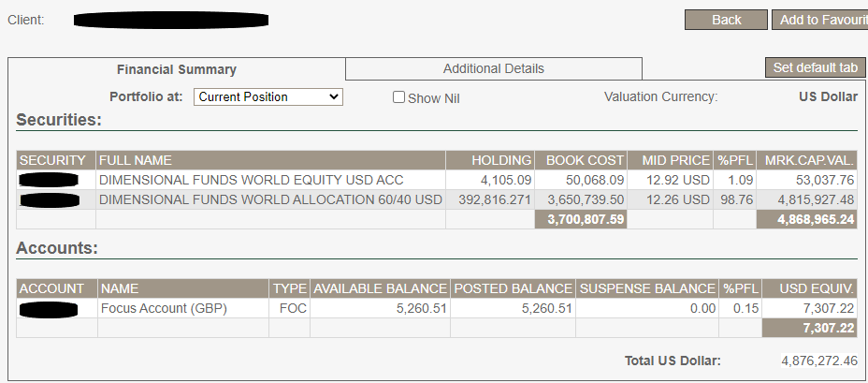Click the USD EQUIV. column header

[x=810, y=288]
